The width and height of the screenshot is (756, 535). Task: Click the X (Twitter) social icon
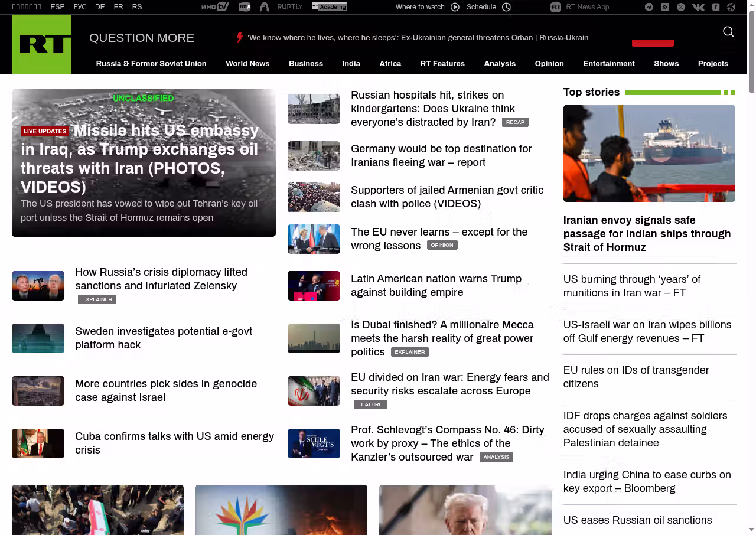coord(681,7)
